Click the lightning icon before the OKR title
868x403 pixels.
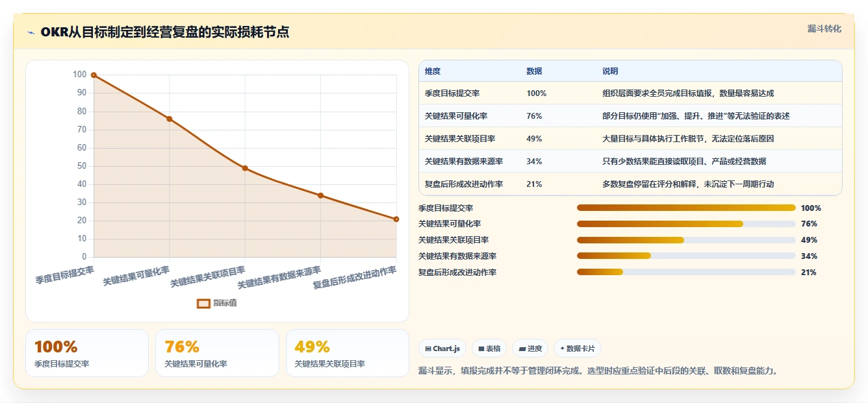click(x=31, y=32)
